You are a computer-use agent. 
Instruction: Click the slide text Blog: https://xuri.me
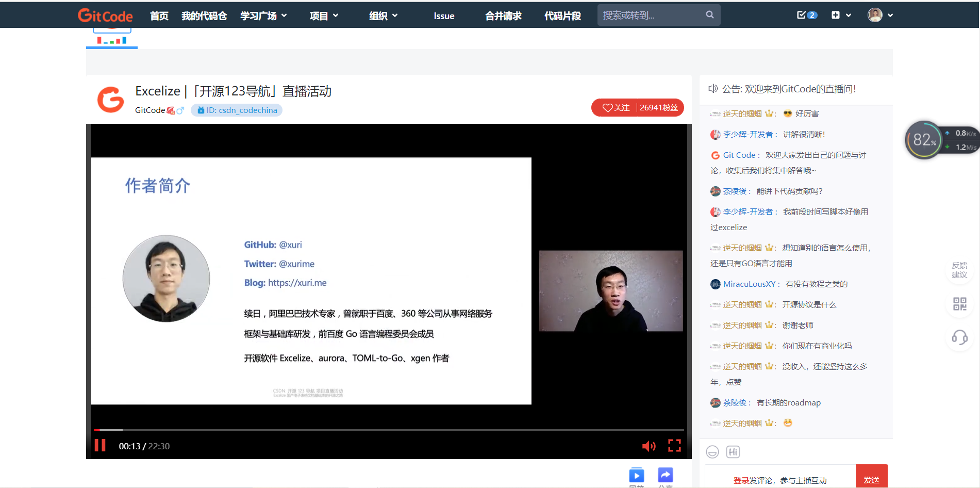click(286, 283)
